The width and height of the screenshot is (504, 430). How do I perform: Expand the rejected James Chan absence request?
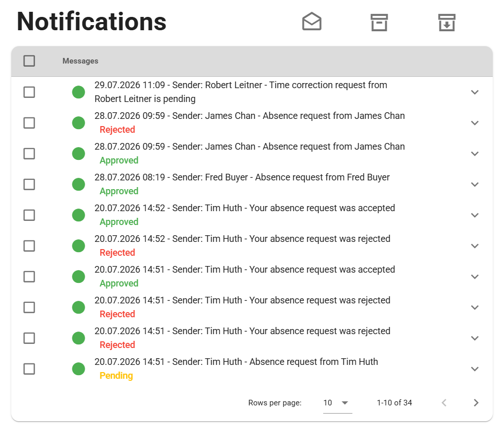point(475,123)
